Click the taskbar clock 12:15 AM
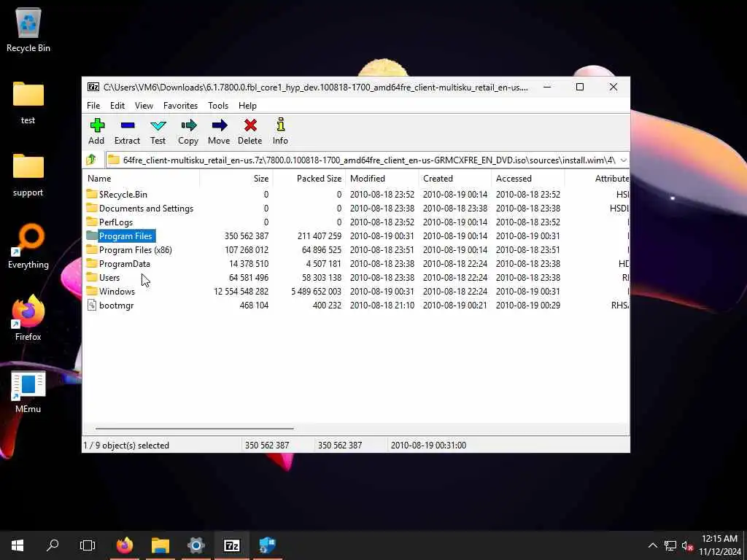The image size is (747, 560). 720,539
